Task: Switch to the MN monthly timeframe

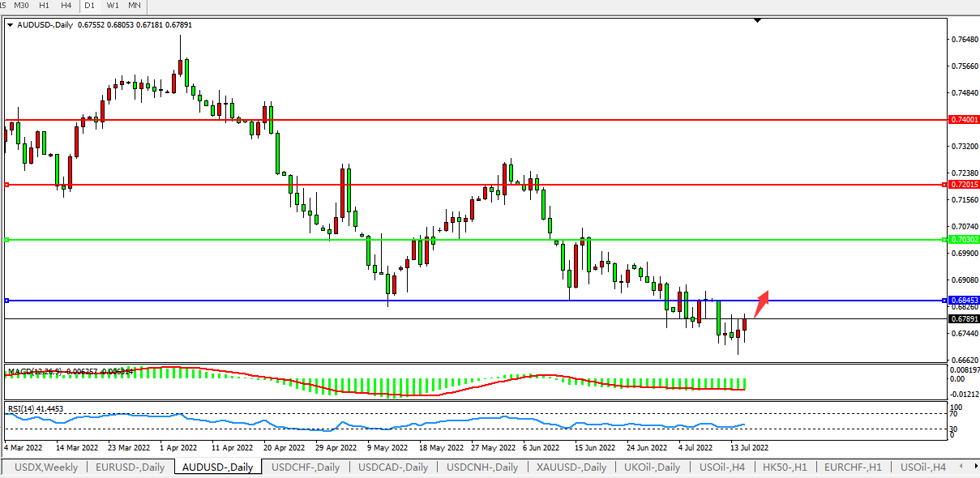Action: click(135, 6)
